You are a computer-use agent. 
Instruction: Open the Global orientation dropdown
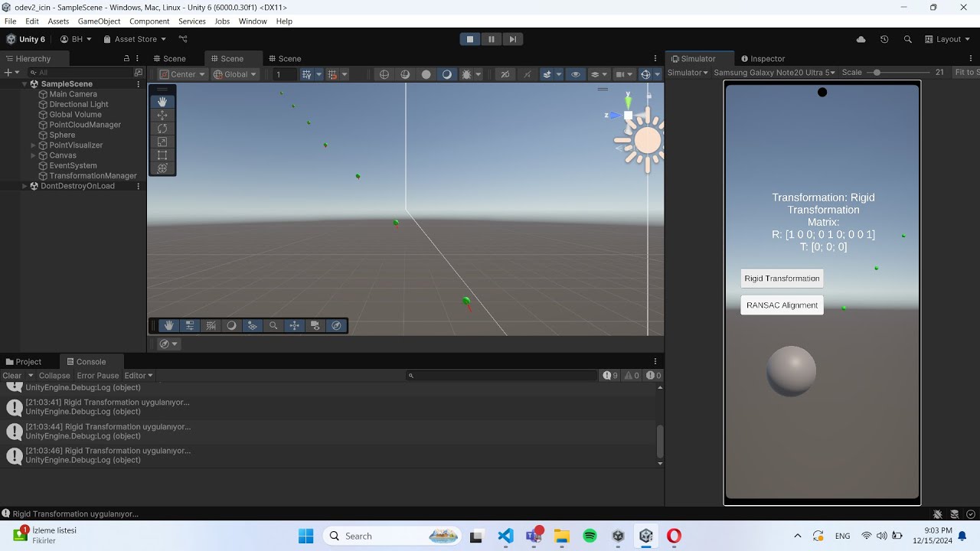235,74
